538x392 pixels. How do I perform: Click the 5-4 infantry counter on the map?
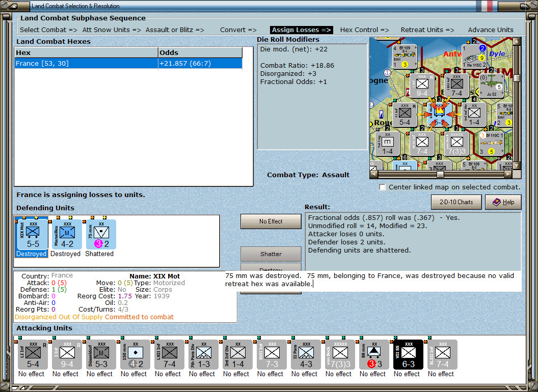click(x=405, y=114)
